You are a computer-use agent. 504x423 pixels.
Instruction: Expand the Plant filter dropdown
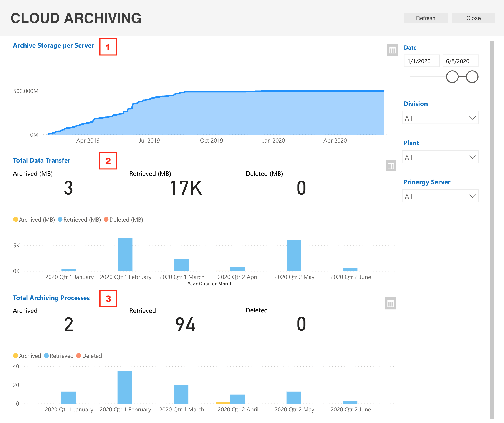(x=440, y=157)
